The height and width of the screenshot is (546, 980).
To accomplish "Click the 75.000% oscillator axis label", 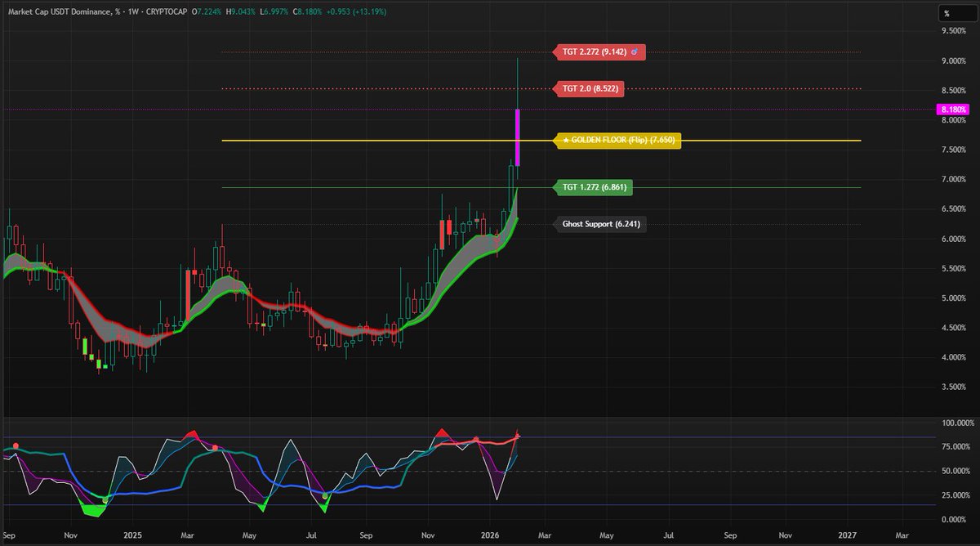I will coord(955,447).
